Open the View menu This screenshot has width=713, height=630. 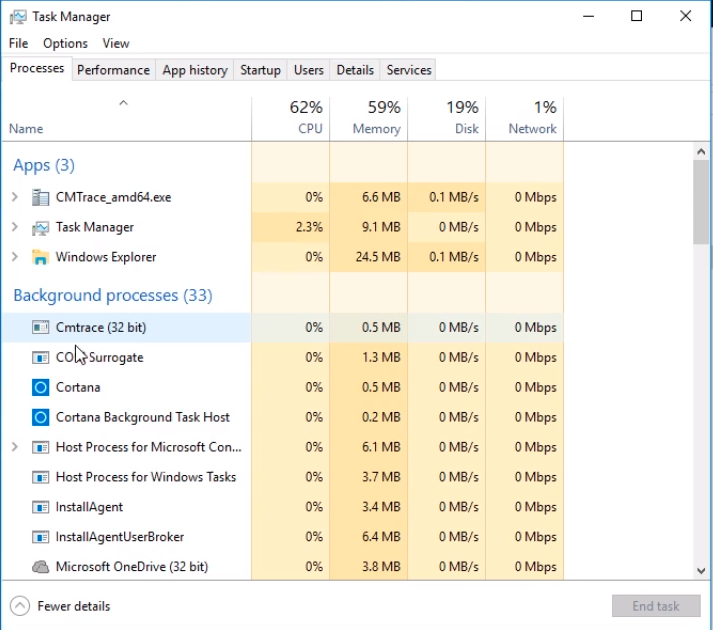[116, 43]
